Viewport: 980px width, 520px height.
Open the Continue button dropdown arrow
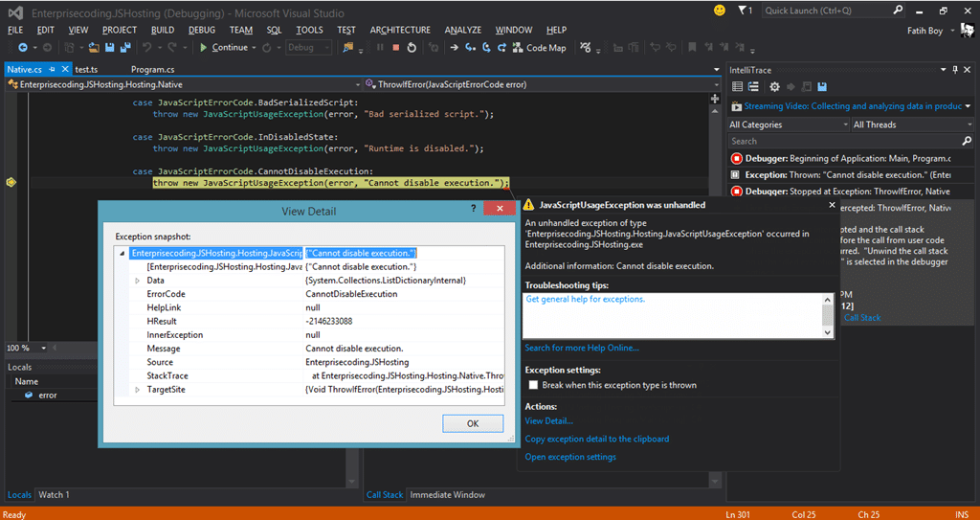coord(255,48)
